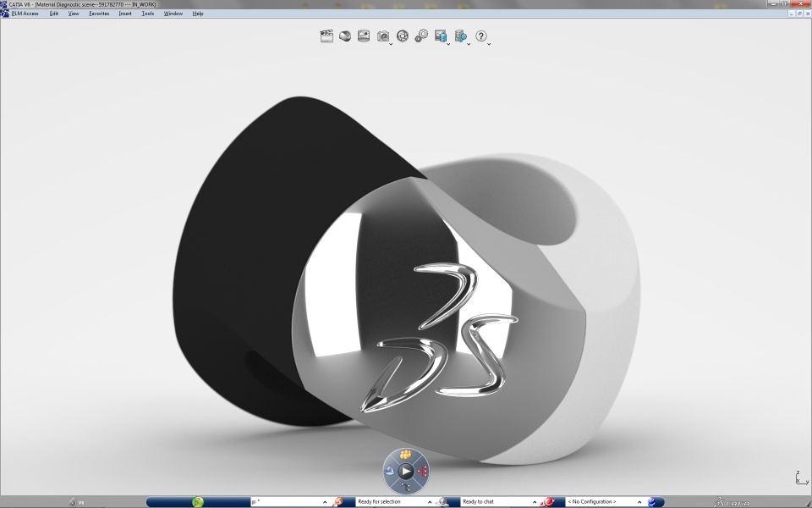
Task: Click the bottom node-graph quadrant of compass
Action: [x=406, y=488]
